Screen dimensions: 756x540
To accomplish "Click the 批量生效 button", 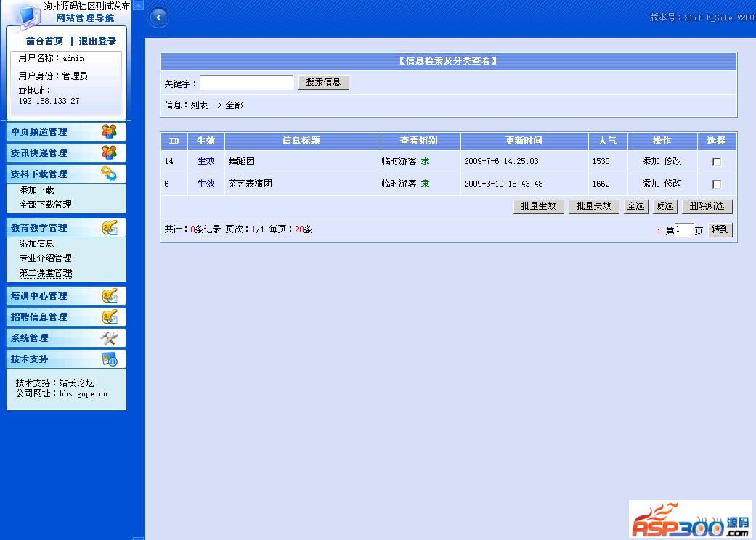I will click(538, 206).
